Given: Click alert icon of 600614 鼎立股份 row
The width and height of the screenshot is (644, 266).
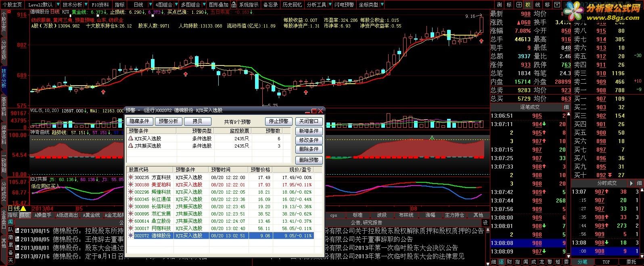Looking at the screenshot, I should click(130, 221).
